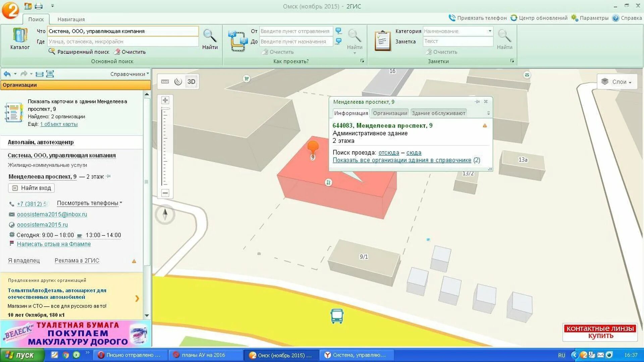Click the compass rotation control
The height and width of the screenshot is (362, 644).
(165, 214)
